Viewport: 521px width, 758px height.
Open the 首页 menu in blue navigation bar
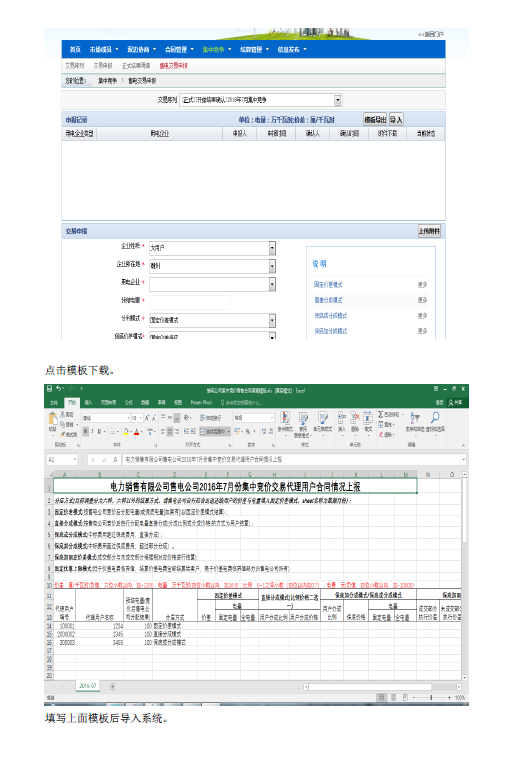pos(75,49)
